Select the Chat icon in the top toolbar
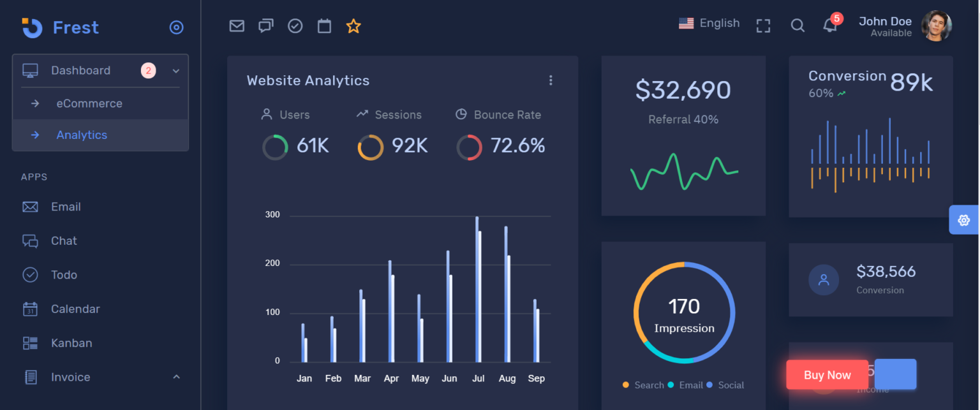The image size is (980, 410). (x=266, y=26)
